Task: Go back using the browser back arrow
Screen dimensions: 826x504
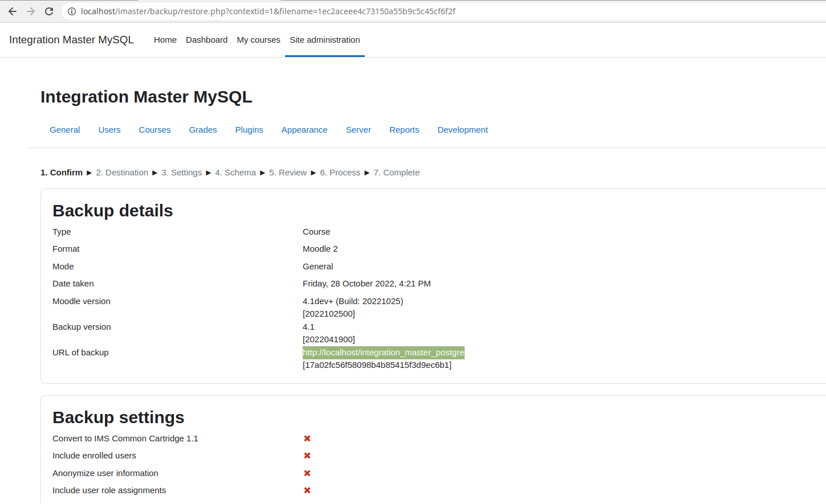Action: (13, 11)
